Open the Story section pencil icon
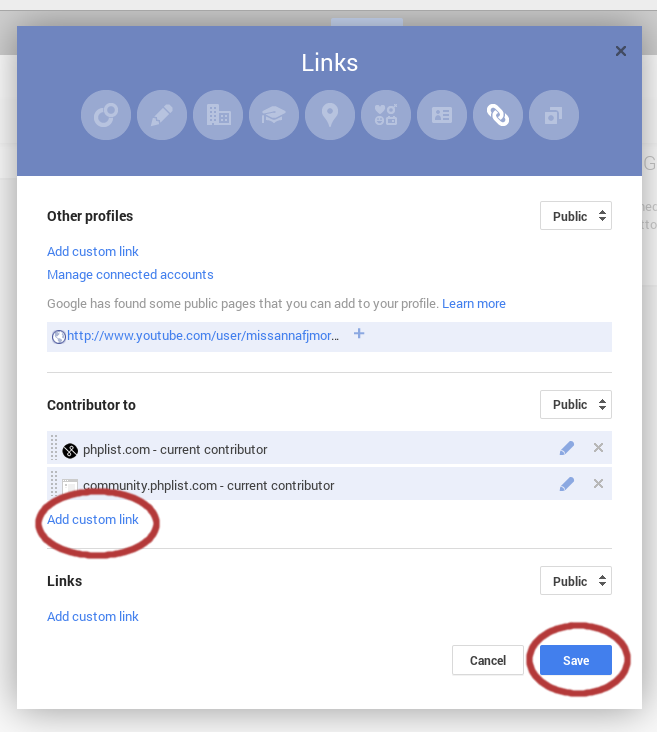 click(162, 115)
